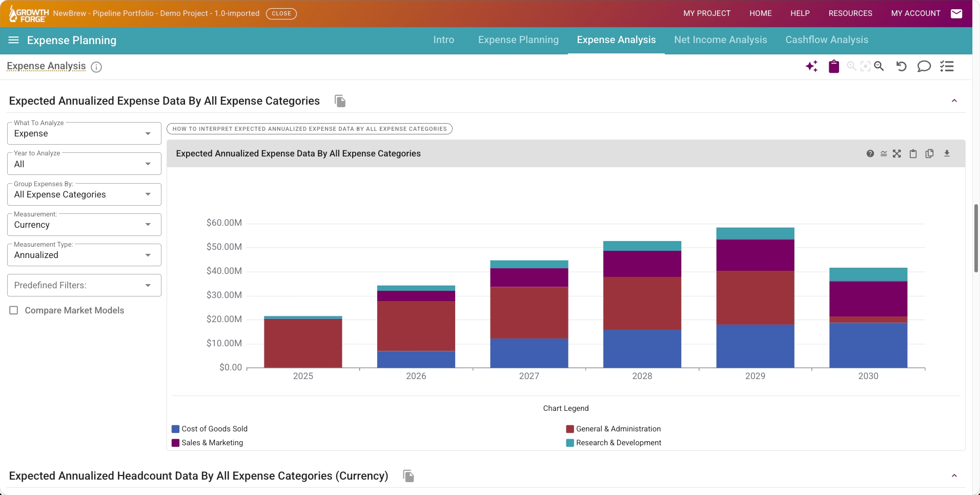
Task: Click the zoom reset focus icon
Action: 865,66
